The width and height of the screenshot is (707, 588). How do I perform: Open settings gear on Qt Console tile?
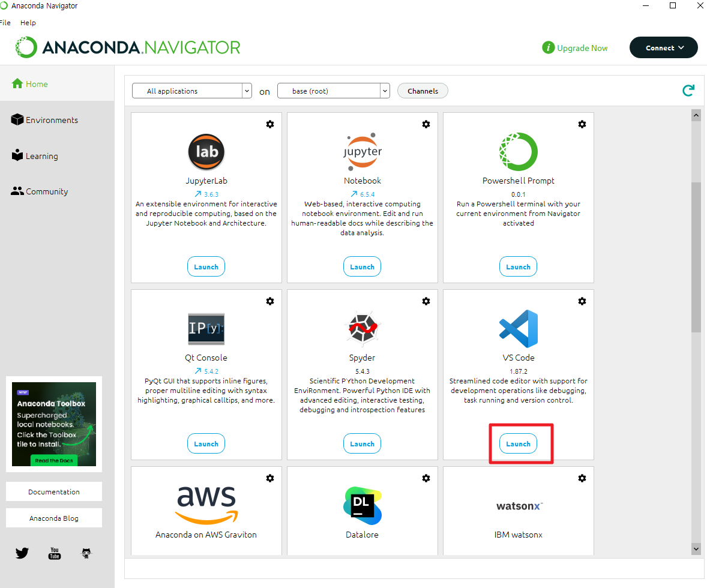coord(270,301)
